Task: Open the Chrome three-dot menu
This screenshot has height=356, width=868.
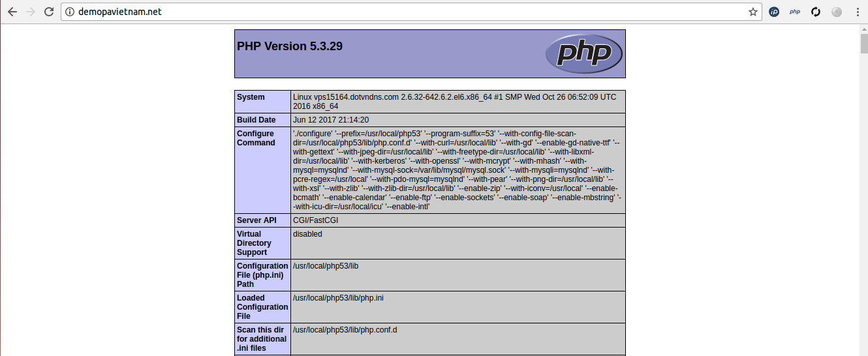Action: pyautogui.click(x=856, y=12)
